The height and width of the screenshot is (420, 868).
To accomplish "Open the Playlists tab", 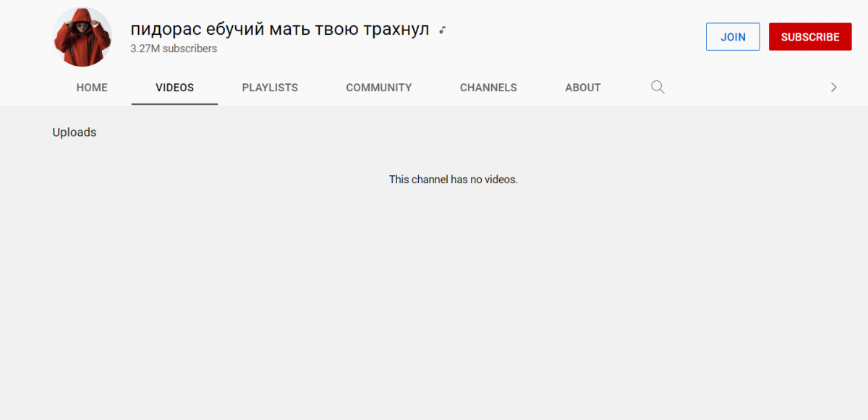I will click(270, 88).
